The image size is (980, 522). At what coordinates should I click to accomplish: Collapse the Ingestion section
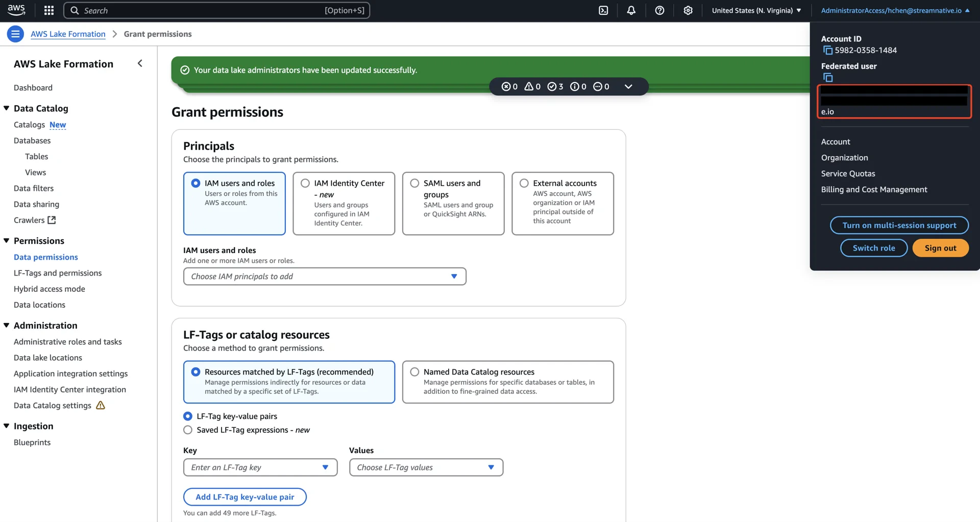point(7,426)
